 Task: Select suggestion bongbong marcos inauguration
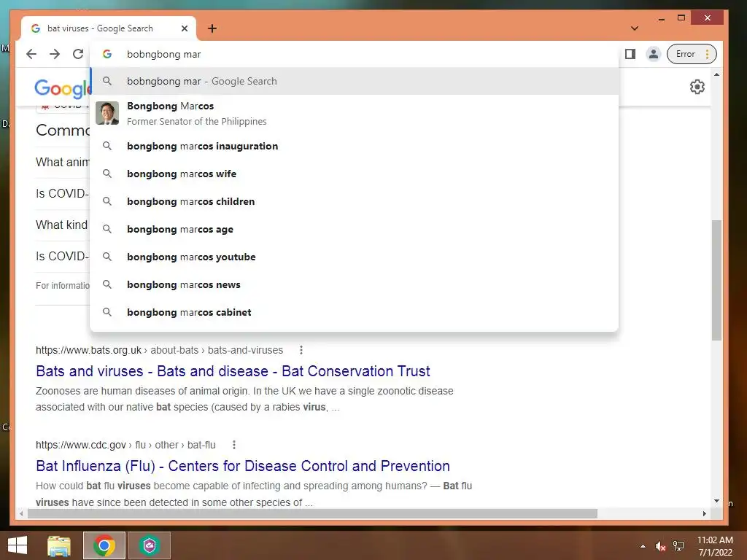[x=355, y=146]
